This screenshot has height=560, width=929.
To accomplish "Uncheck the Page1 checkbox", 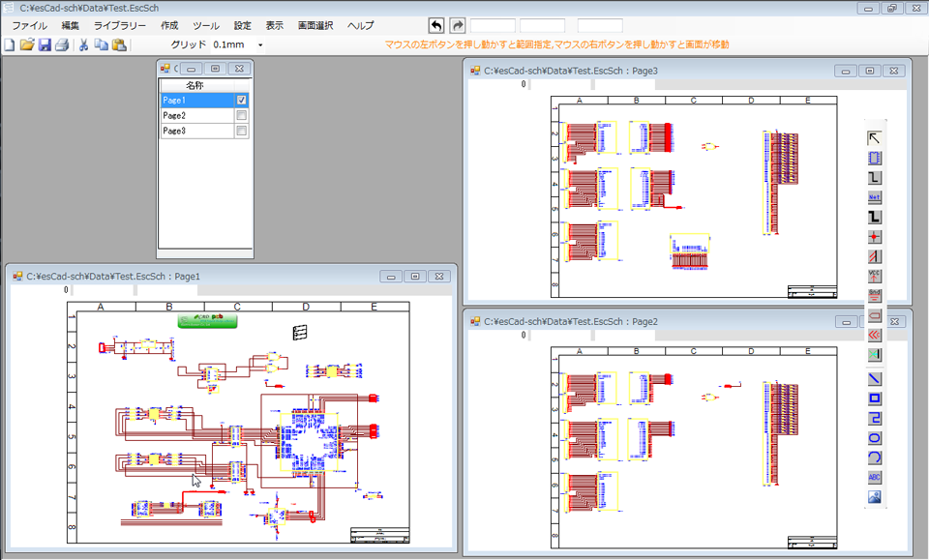I will click(x=242, y=100).
